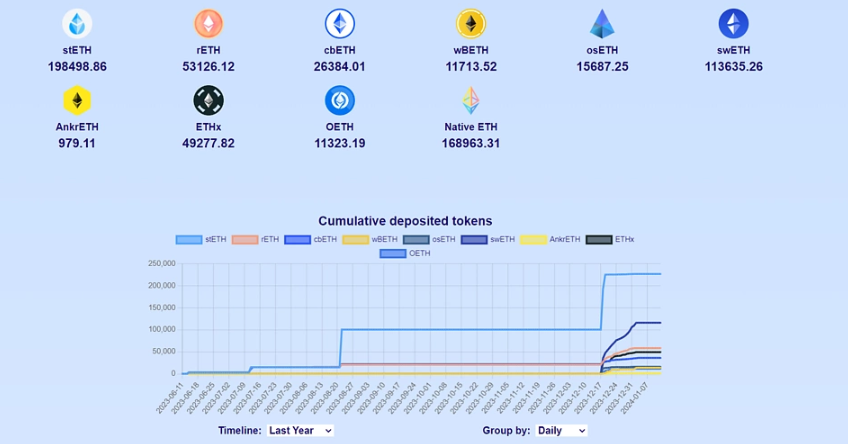
Task: Click the Native ETH token icon
Action: [471, 101]
